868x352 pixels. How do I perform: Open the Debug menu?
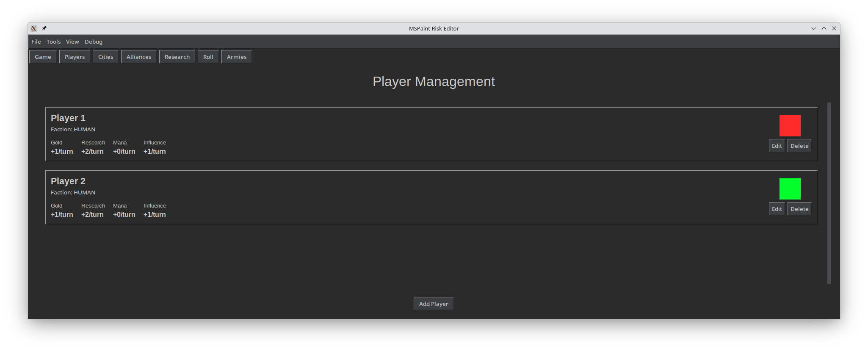coord(94,42)
